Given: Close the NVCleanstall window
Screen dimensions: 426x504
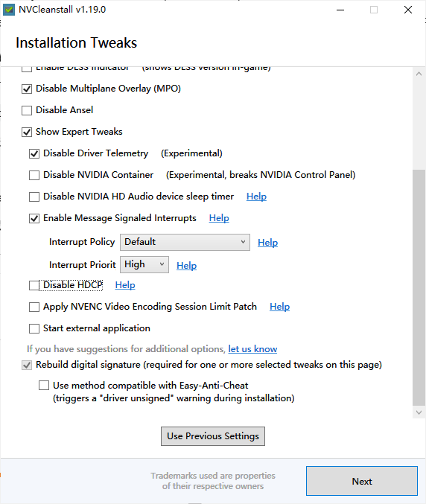Looking at the screenshot, I should point(408,10).
